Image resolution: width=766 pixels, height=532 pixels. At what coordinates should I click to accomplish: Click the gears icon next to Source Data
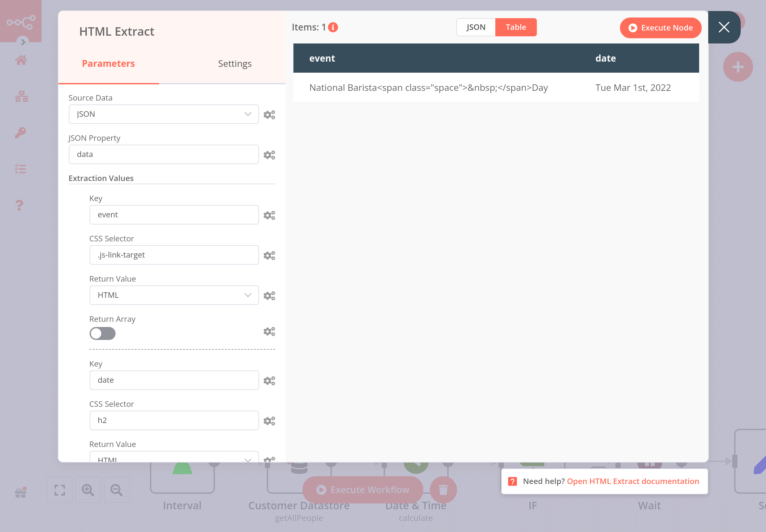(x=269, y=115)
